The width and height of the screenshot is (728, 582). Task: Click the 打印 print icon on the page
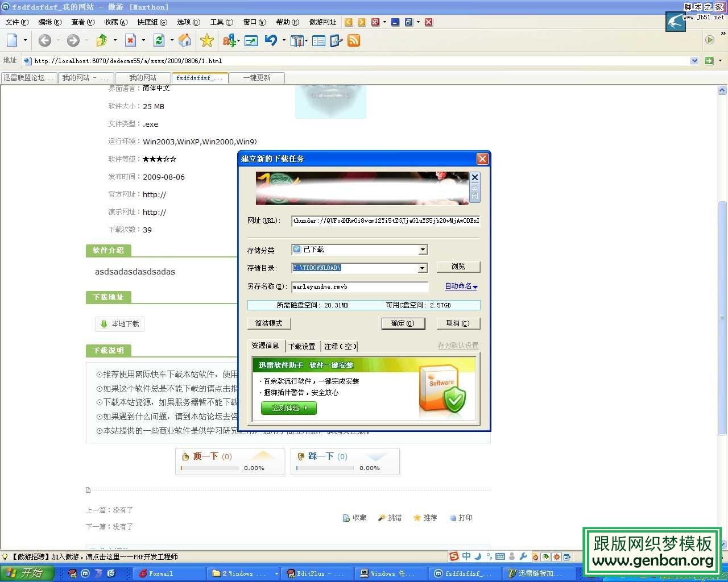pyautogui.click(x=453, y=517)
